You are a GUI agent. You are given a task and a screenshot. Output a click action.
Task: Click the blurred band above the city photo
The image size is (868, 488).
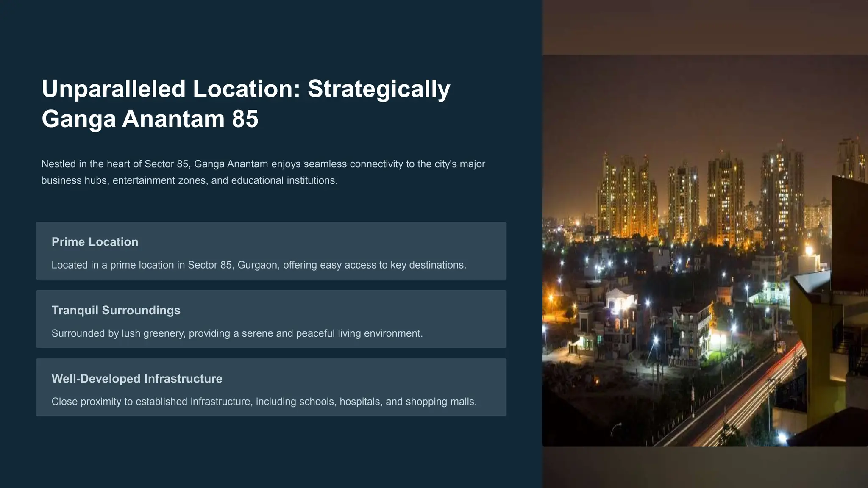(705, 26)
